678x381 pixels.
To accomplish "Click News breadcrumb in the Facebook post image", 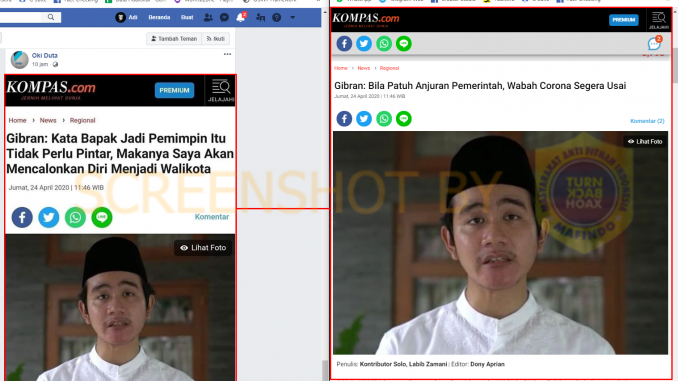I will (x=48, y=120).
